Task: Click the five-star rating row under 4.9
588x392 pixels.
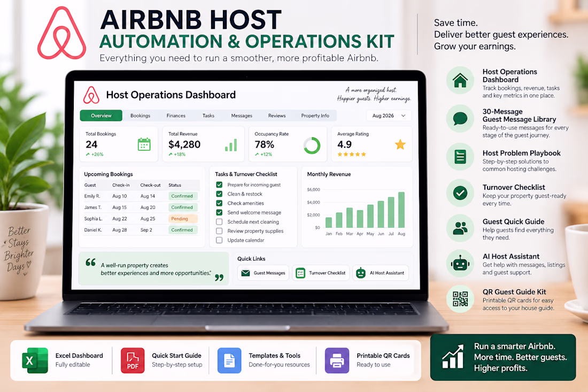Action: pyautogui.click(x=351, y=154)
